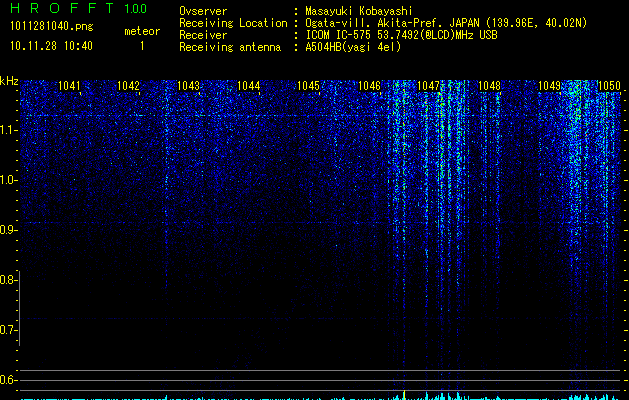Click the 1.1 frequency axis label

pos(7,130)
